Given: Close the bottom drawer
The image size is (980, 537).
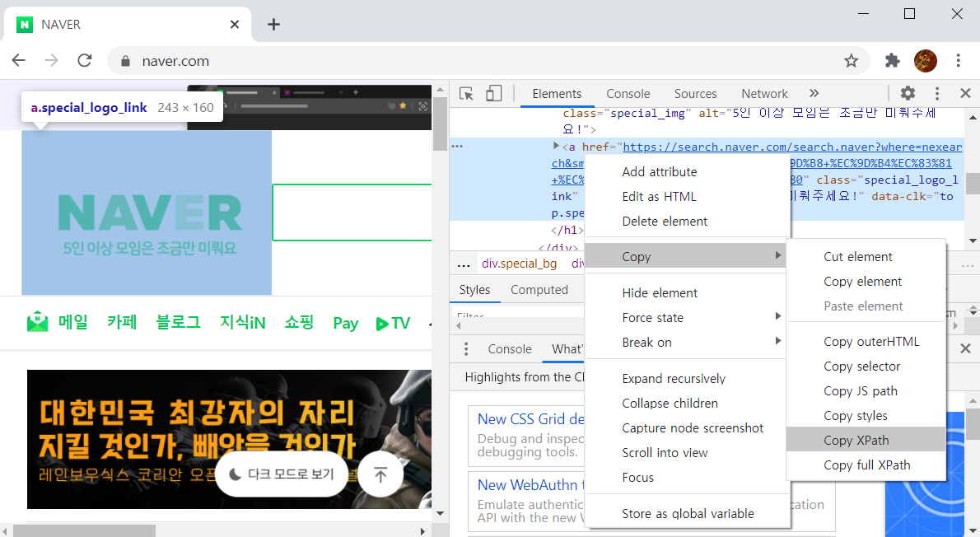Looking at the screenshot, I should click(x=965, y=349).
